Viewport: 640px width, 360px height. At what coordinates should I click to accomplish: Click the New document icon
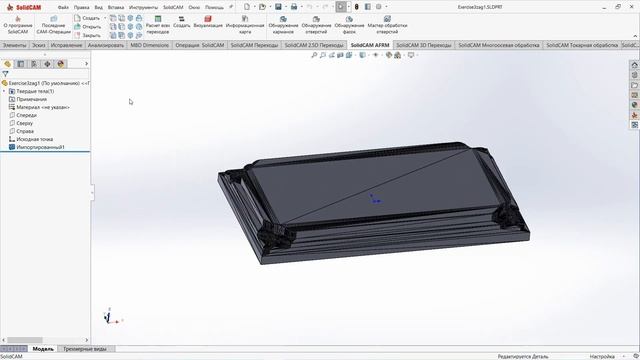point(247,7)
